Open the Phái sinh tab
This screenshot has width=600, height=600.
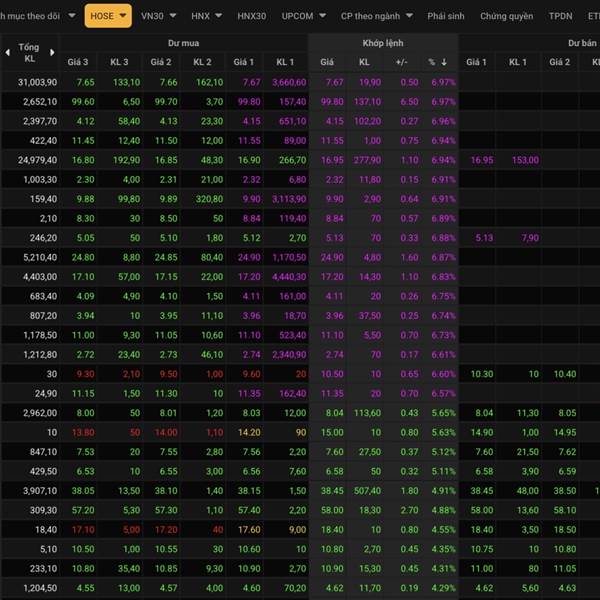(x=445, y=16)
